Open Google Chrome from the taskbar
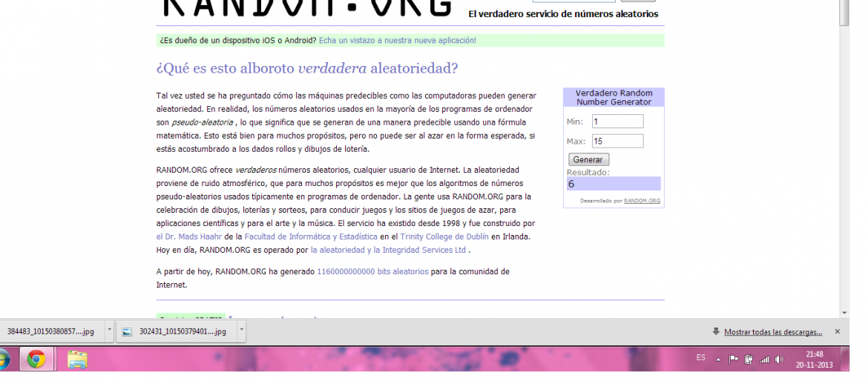Screen dimensions: 868x381 (36, 360)
